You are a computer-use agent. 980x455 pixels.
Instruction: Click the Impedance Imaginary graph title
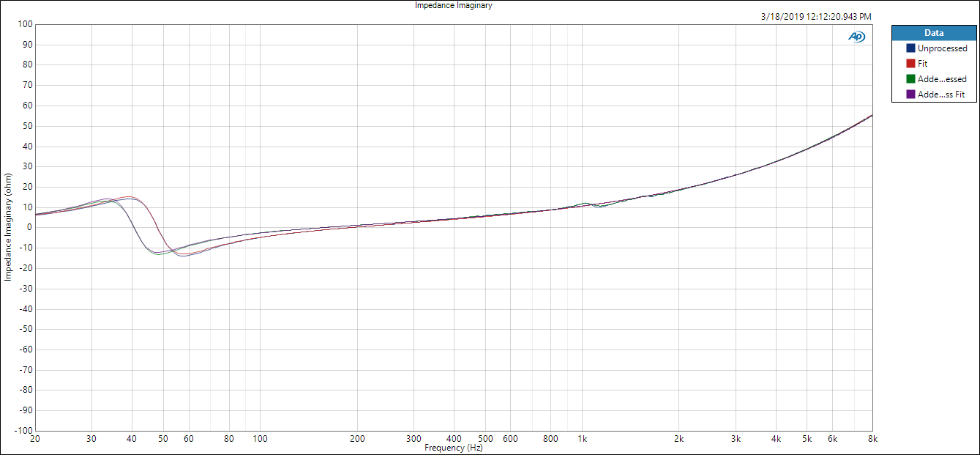coord(454,5)
